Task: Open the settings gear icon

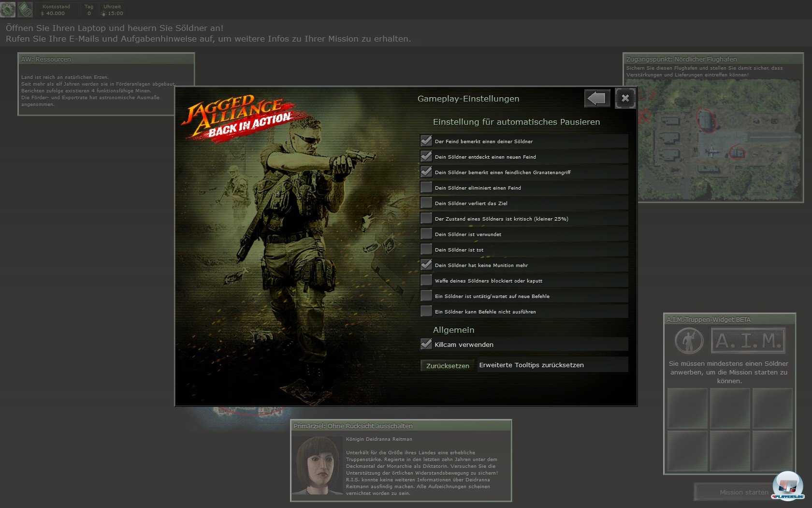Action: point(8,9)
